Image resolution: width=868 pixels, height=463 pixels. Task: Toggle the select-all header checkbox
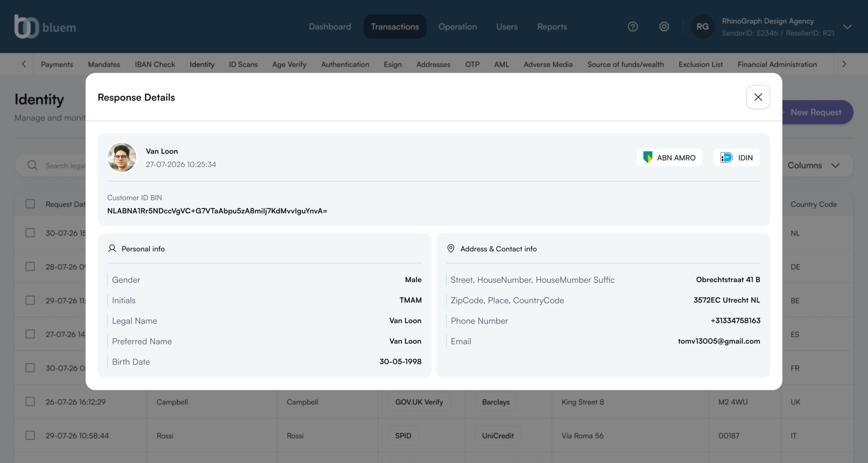pyautogui.click(x=30, y=204)
